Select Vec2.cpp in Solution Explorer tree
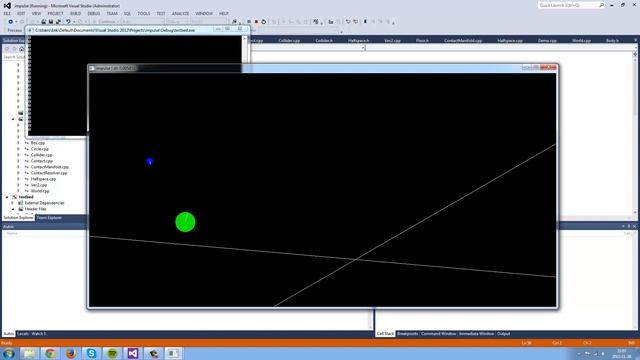The image size is (640, 360). [x=39, y=185]
